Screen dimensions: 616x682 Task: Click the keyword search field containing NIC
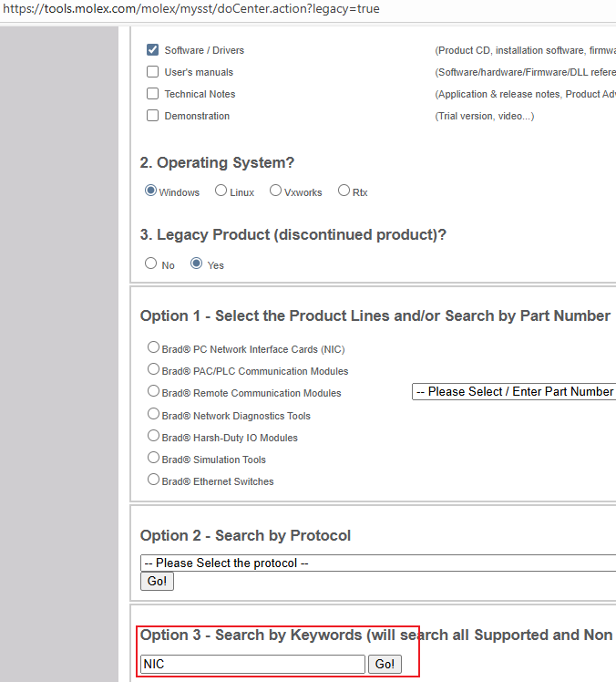point(252,664)
